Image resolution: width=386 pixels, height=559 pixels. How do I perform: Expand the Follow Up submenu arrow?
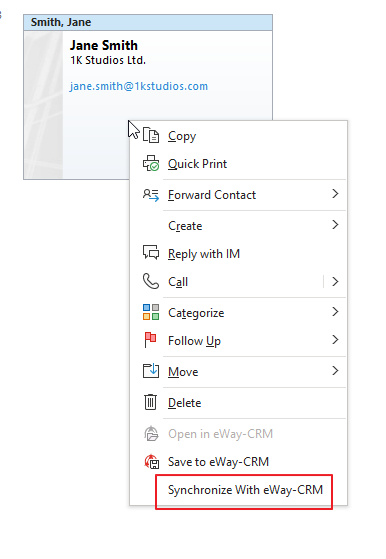tap(335, 340)
